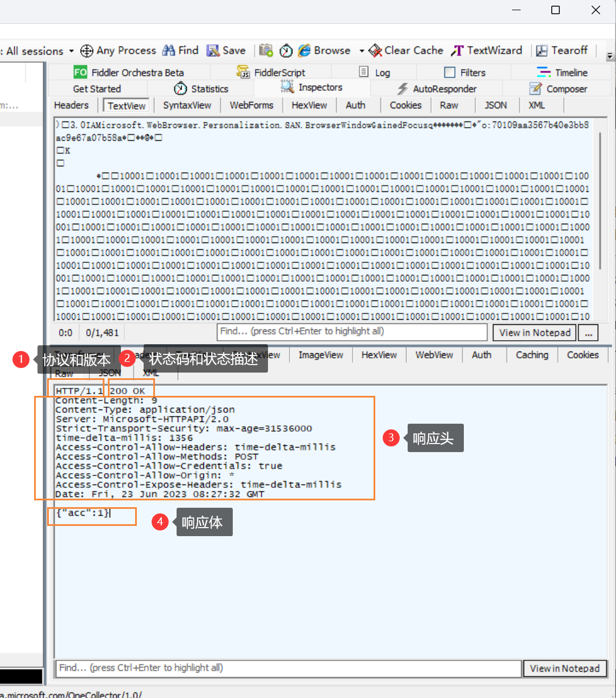This screenshot has height=698, width=616.
Task: Select request TextView inspector tab
Action: (127, 106)
